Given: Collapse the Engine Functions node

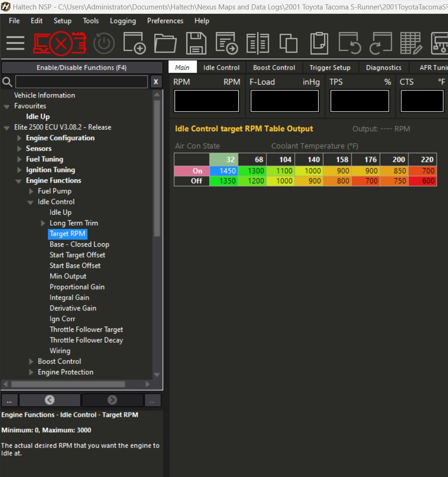Looking at the screenshot, I should 18,181.
